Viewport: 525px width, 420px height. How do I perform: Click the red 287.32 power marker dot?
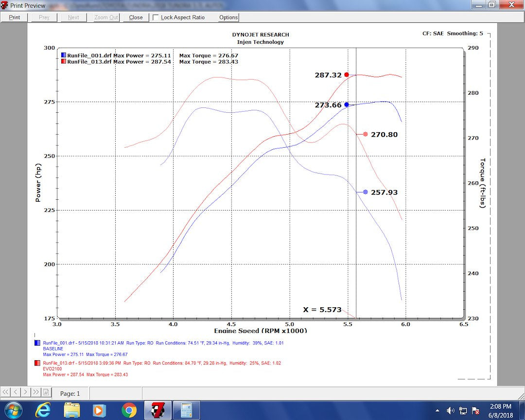coord(347,75)
